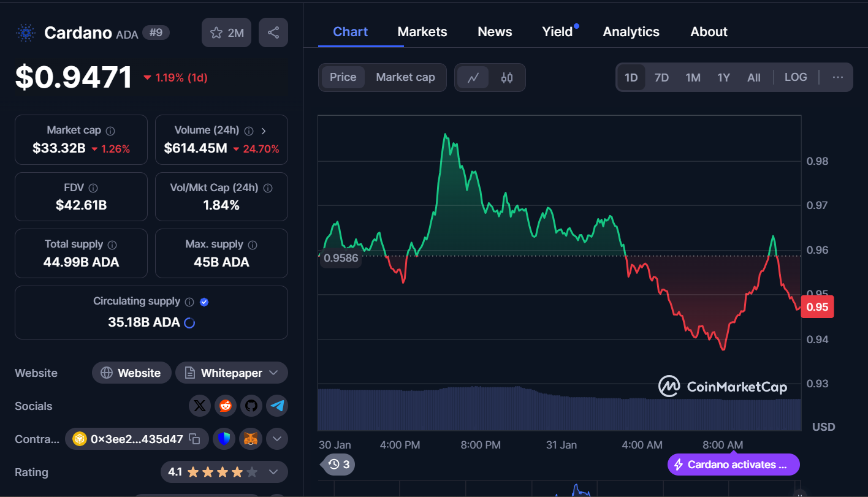Click the blue shield wallet icon
Screen dimensions: 868x497
pos(224,439)
